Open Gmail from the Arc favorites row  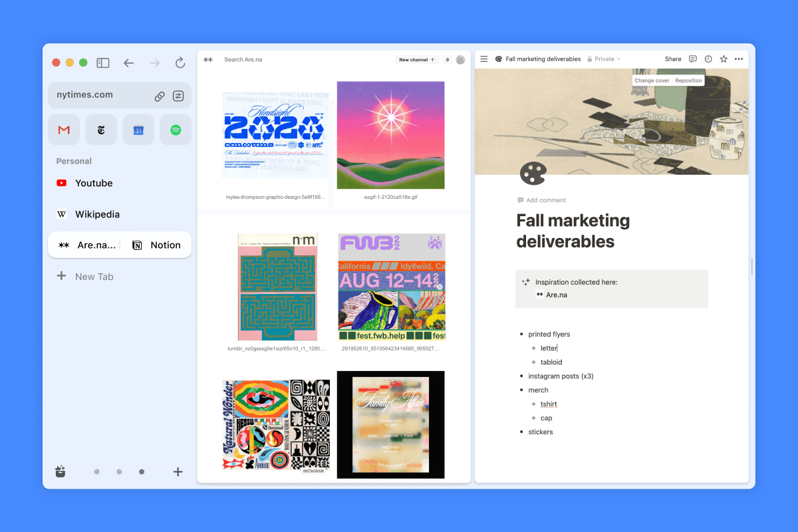(x=64, y=130)
